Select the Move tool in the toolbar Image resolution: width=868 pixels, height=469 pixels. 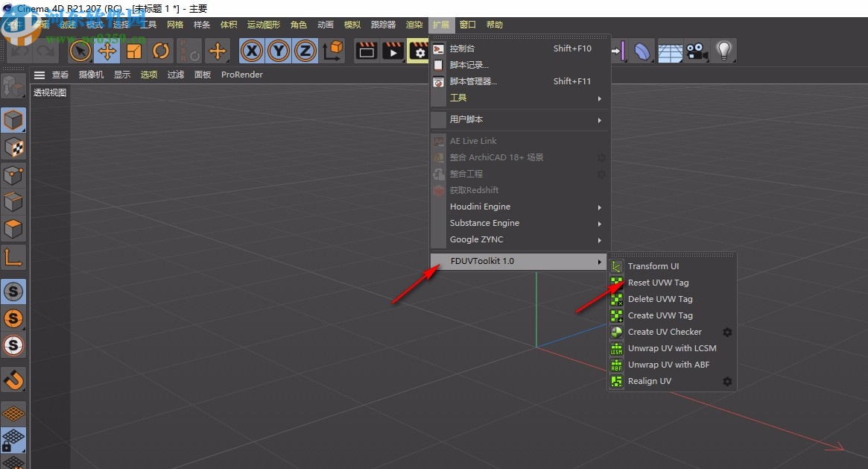[x=107, y=51]
